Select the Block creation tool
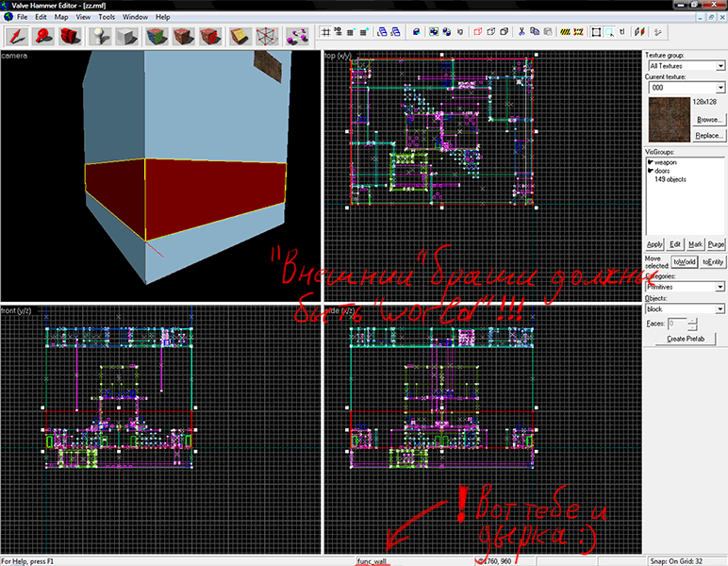 pos(128,36)
